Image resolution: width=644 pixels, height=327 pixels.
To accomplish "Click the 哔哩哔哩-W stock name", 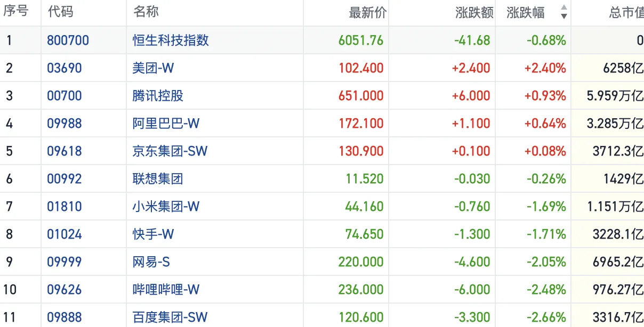I will click(166, 290).
